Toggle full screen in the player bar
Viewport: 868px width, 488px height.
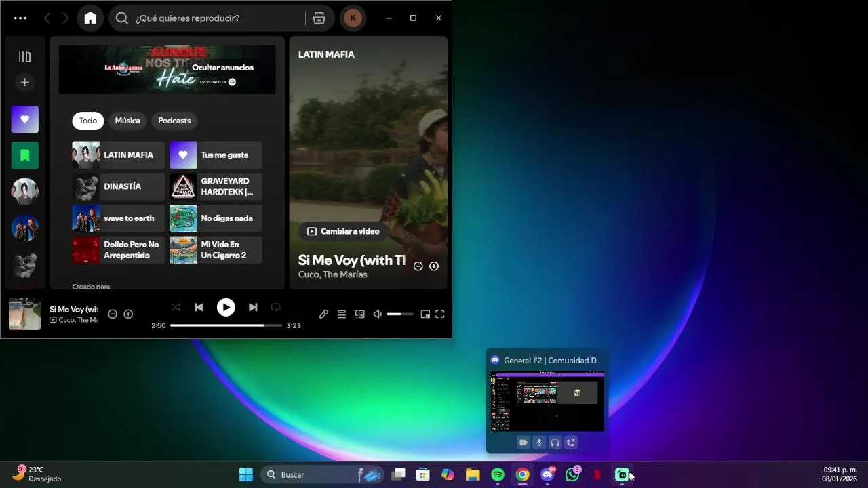click(440, 314)
